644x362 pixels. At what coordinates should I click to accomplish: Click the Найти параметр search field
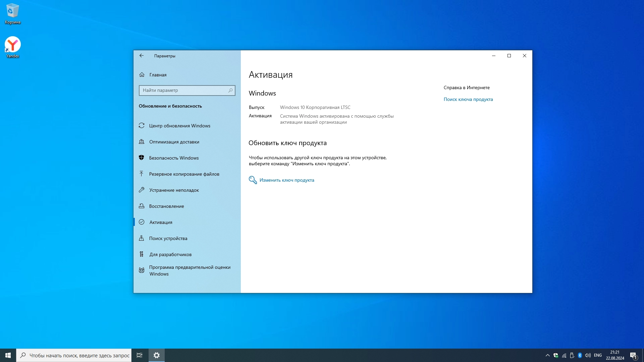click(x=184, y=90)
